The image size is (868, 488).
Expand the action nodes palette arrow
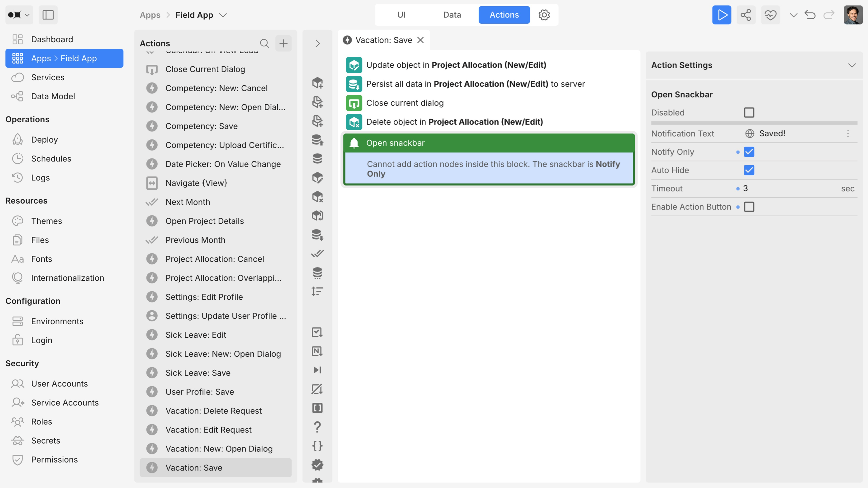click(317, 43)
